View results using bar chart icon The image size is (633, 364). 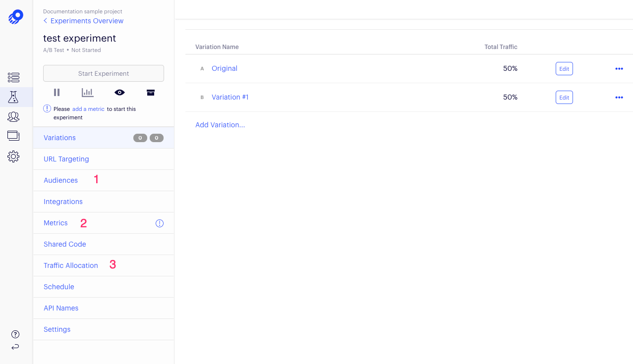click(87, 92)
